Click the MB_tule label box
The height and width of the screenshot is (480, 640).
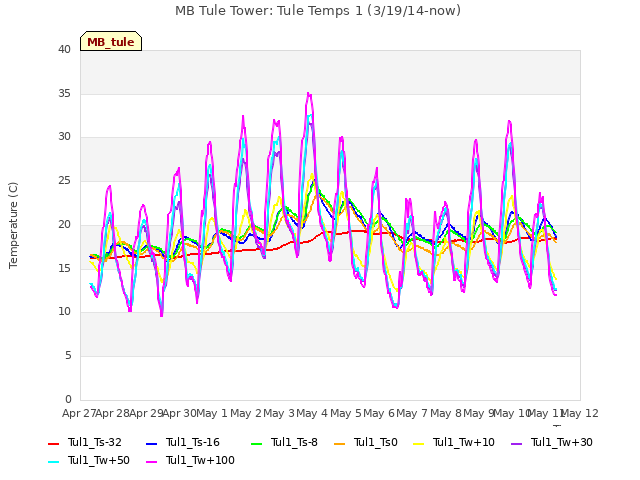pos(111,41)
